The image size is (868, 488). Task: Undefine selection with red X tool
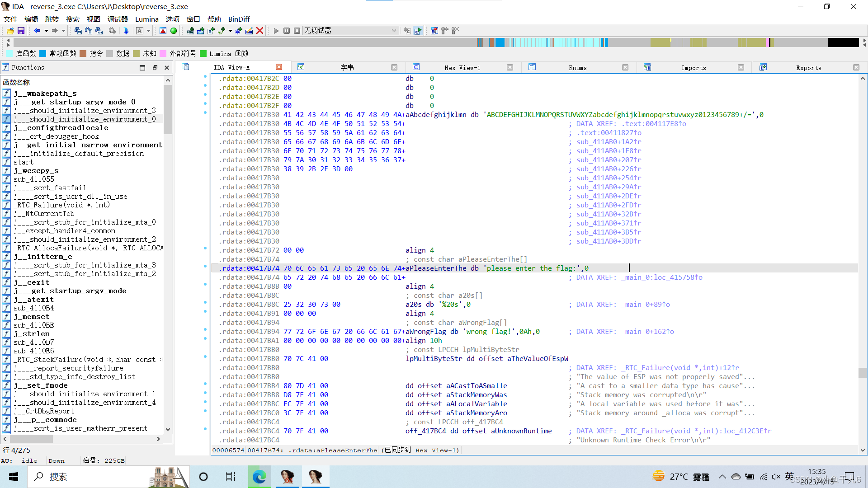tap(259, 31)
